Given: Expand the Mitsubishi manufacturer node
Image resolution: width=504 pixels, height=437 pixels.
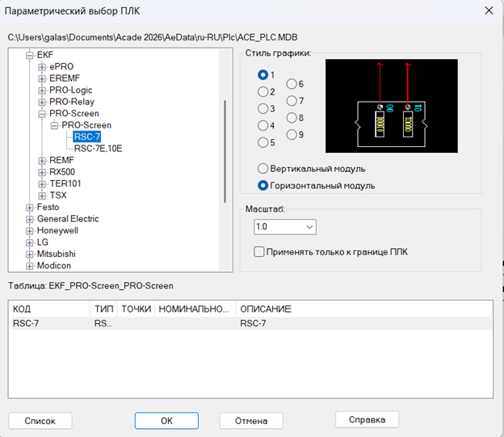Looking at the screenshot, I should (30, 254).
